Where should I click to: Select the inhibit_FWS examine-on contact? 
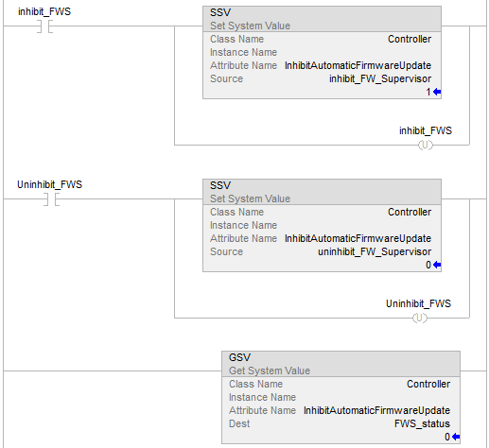(44, 26)
